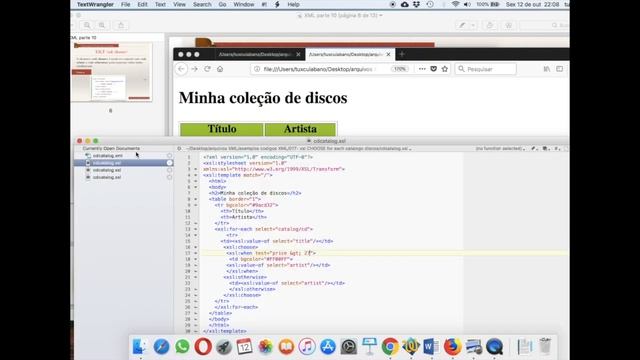Open Calendar from the Dock
Screen dimensions: 640x360
coord(244,347)
